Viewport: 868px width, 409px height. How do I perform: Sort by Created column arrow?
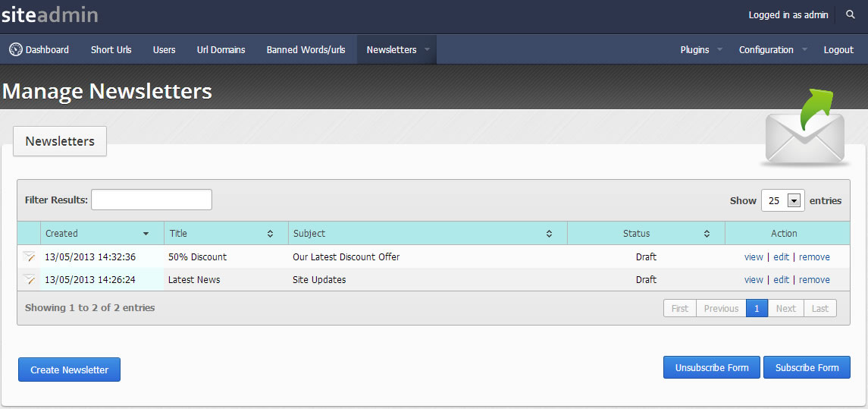(146, 234)
